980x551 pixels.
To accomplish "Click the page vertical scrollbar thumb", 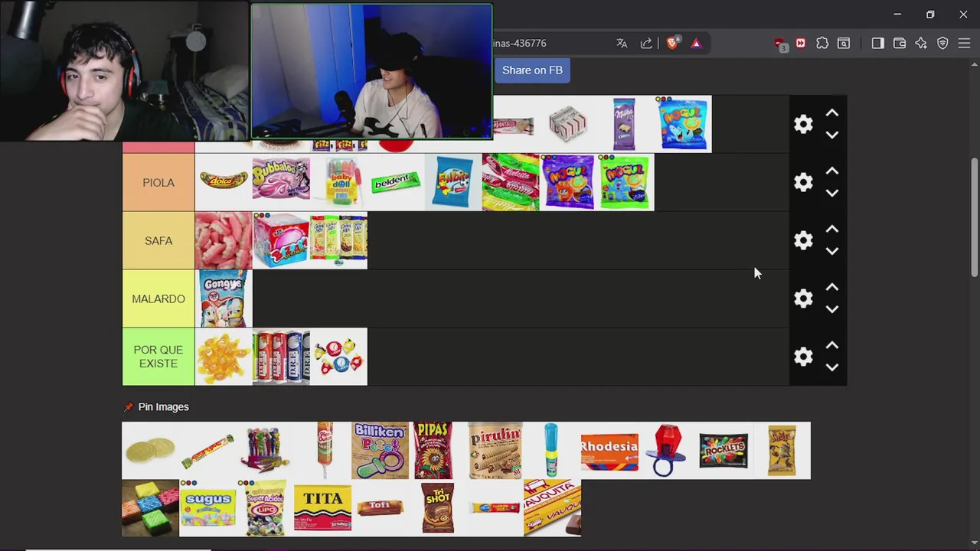I will [x=974, y=218].
